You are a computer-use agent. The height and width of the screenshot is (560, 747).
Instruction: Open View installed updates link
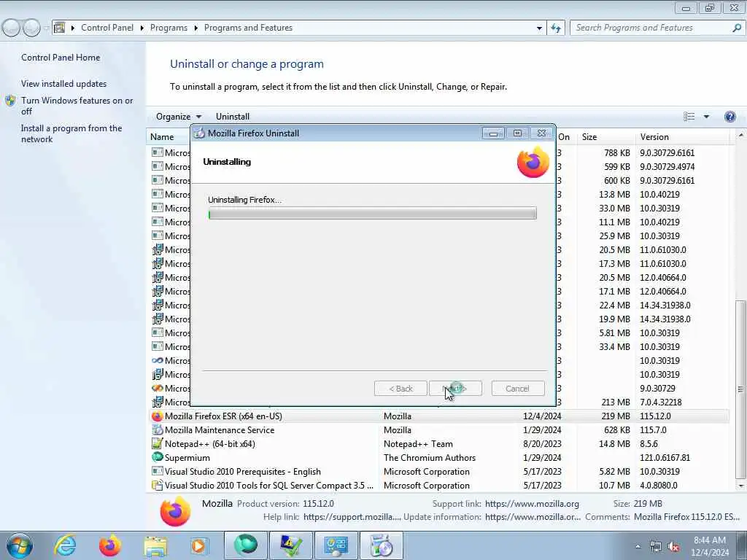(64, 84)
